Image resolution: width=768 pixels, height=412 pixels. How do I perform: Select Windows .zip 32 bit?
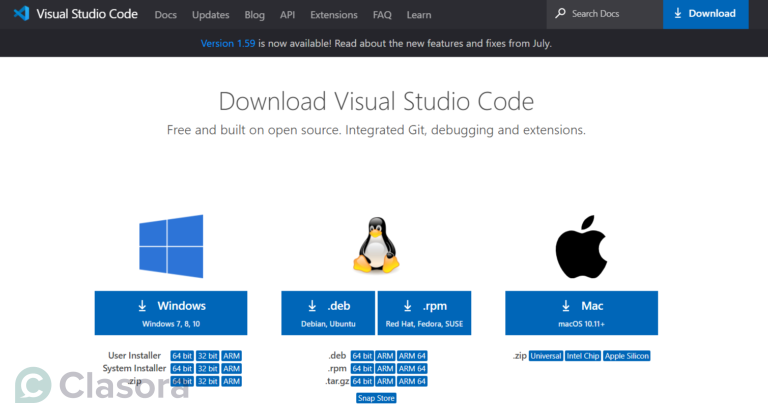(207, 381)
